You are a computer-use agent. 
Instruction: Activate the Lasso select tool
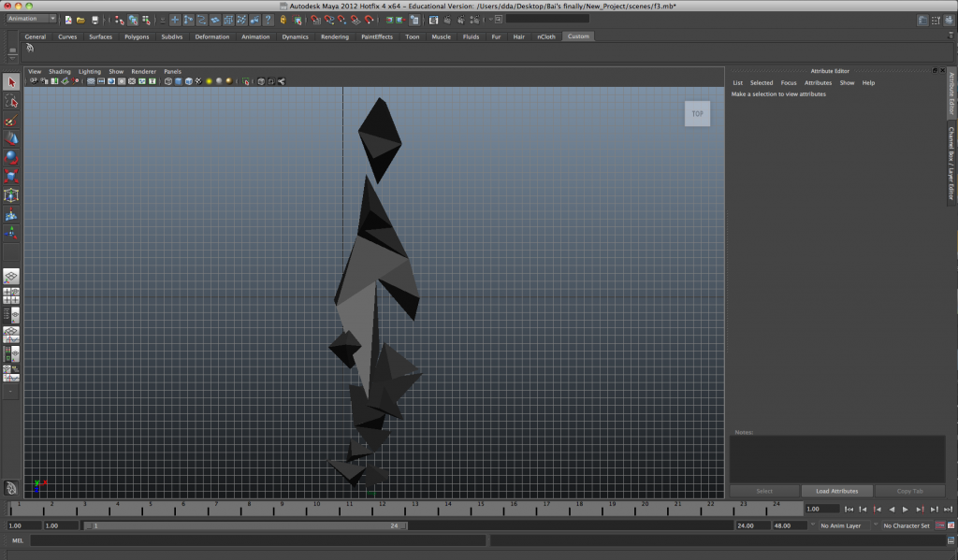(x=11, y=102)
